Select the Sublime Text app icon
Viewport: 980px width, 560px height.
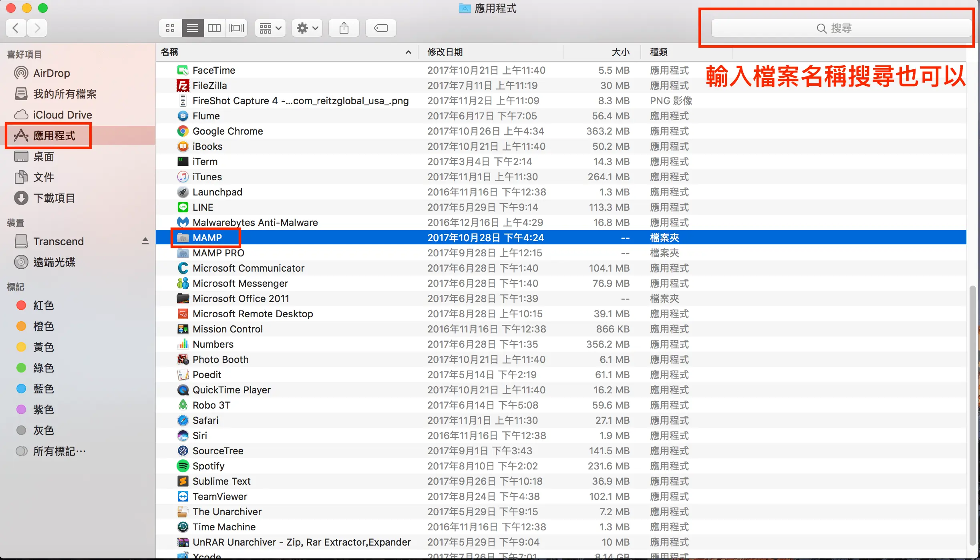click(x=183, y=481)
